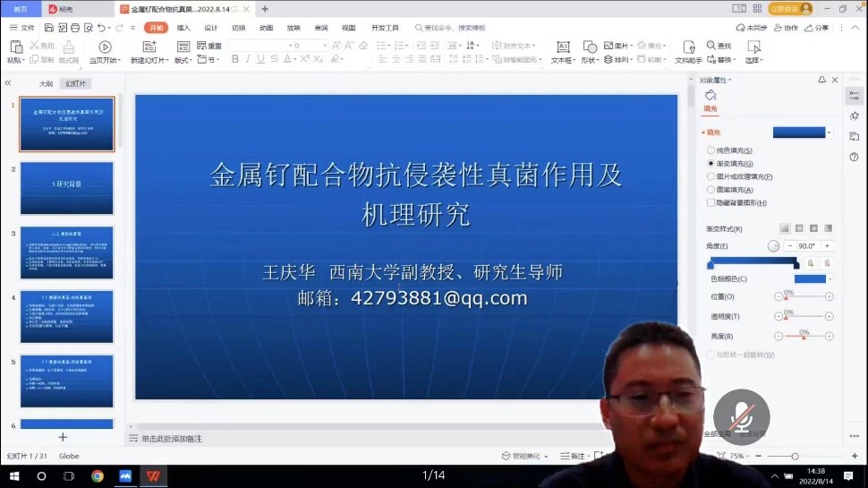The width and height of the screenshot is (868, 488).
Task: Switch to the 插入 (Insert) ribbon tab
Action: (x=183, y=28)
